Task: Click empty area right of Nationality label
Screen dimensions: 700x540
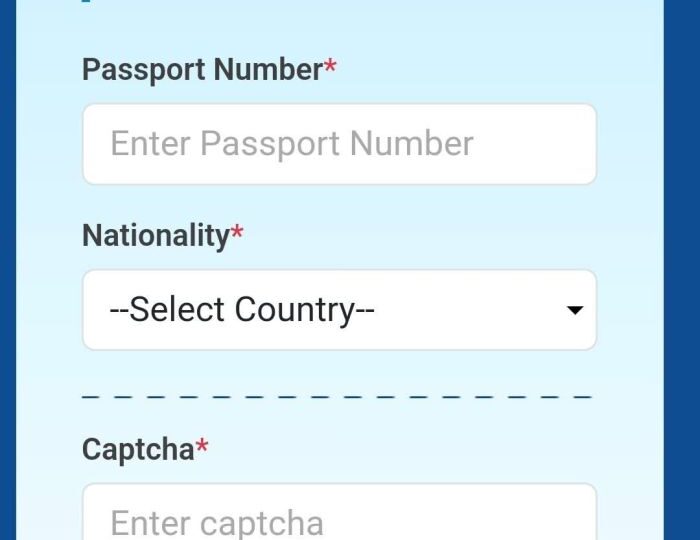Action: click(x=420, y=236)
